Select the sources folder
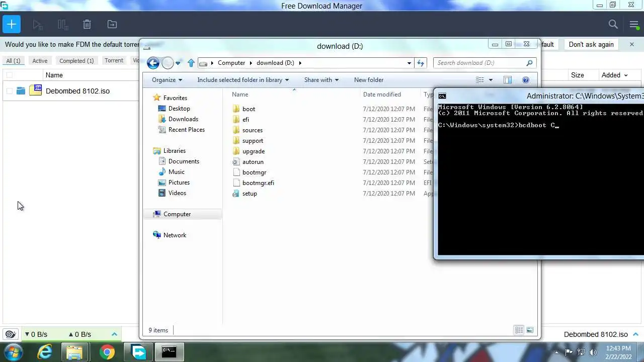The height and width of the screenshot is (362, 644). click(x=253, y=130)
